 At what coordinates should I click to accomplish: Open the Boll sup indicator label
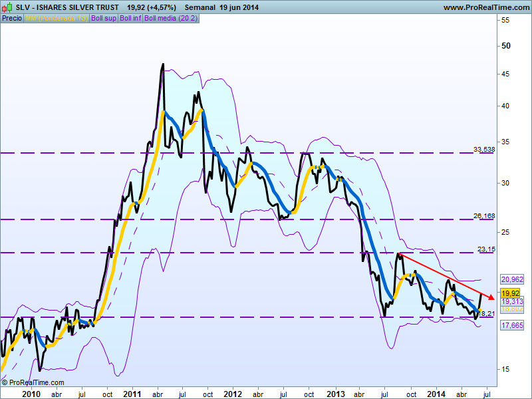point(103,18)
